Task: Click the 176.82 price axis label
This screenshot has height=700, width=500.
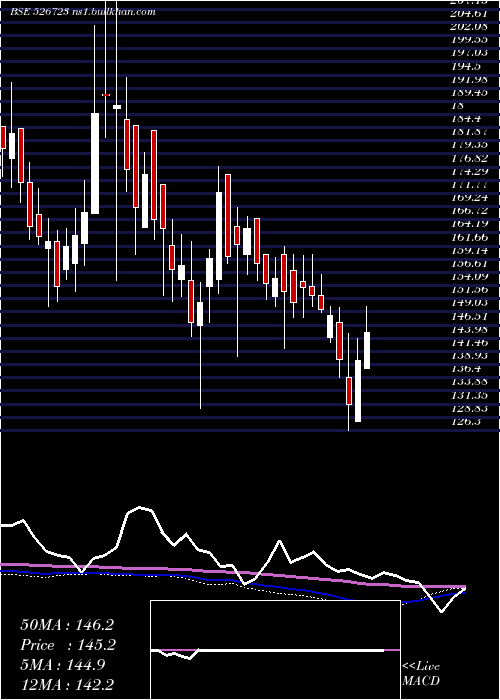Action: point(468,158)
